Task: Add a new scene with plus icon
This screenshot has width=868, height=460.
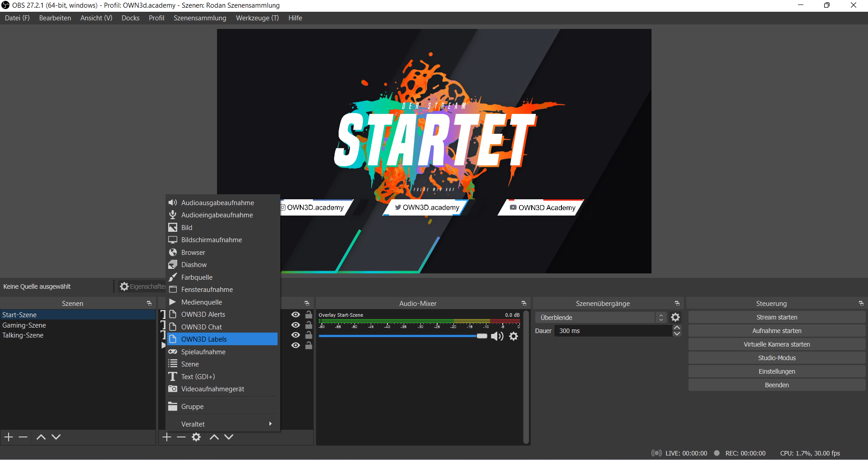Action: click(x=9, y=437)
